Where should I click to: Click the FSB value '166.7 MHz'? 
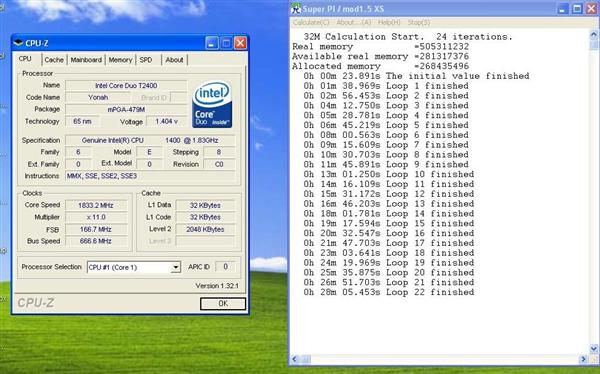96,229
